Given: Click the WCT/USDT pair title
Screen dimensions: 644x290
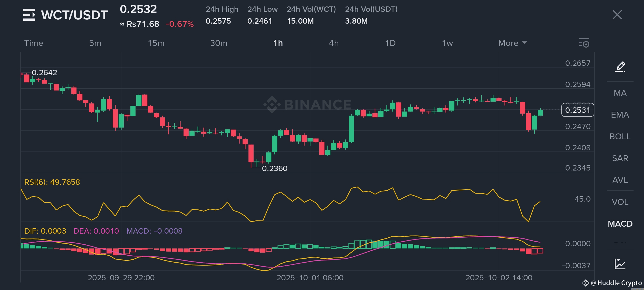Looking at the screenshot, I should coord(74,15).
